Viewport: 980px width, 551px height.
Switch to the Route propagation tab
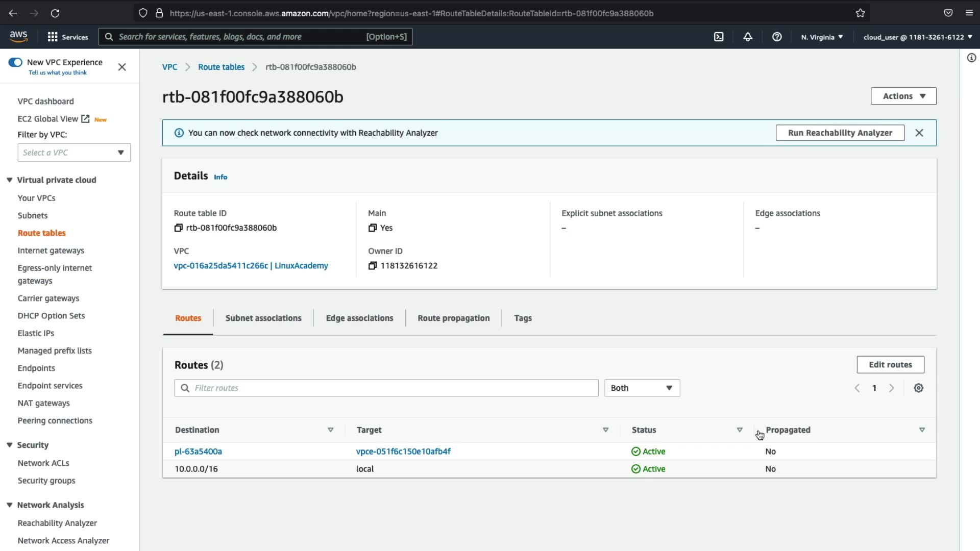453,318
